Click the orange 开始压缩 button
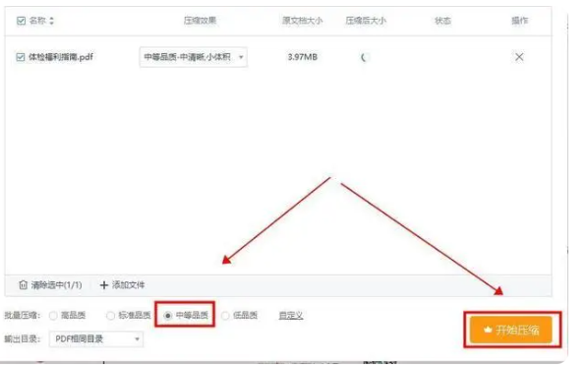 [x=511, y=330]
